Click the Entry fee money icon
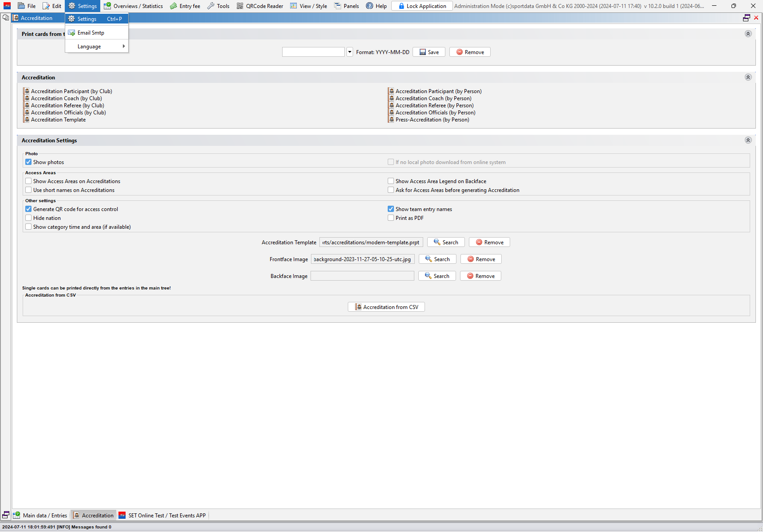 pos(173,6)
